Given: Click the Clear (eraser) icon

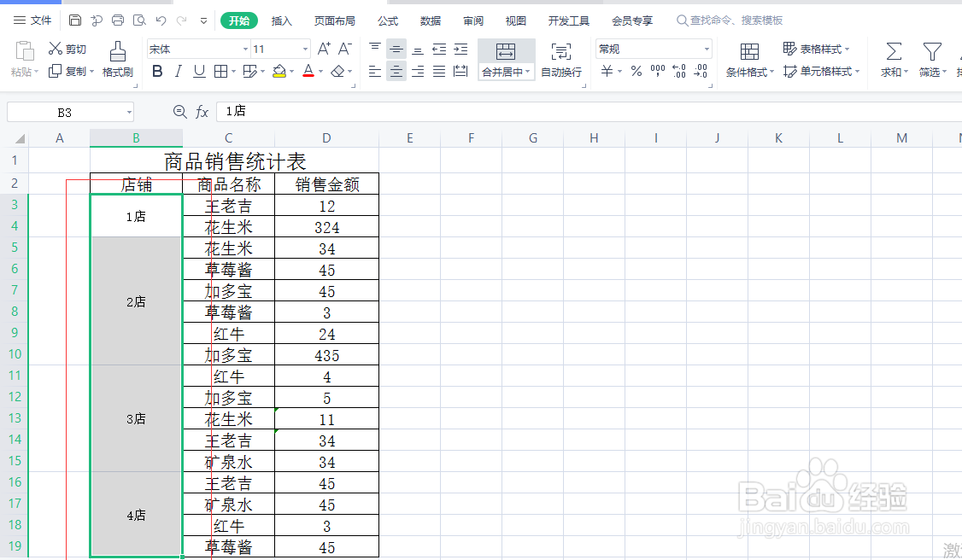Looking at the screenshot, I should [x=337, y=72].
